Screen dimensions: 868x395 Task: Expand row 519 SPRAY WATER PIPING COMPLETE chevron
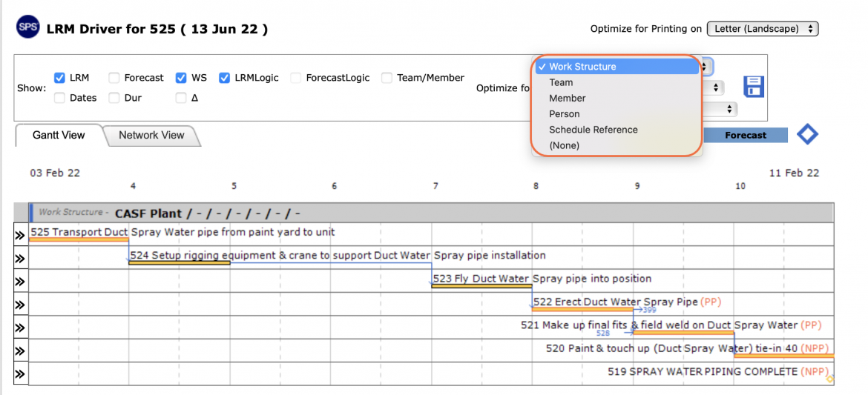[x=21, y=374]
